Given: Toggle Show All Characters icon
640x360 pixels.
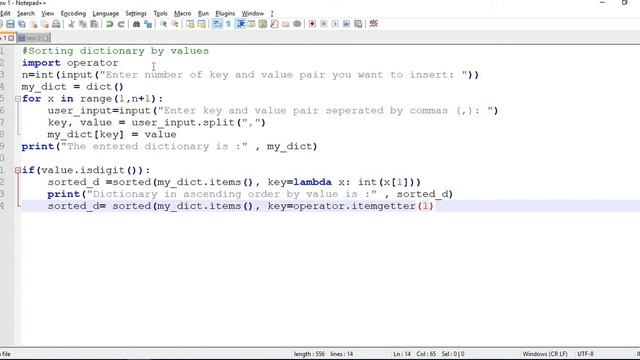Looking at the screenshot, I should click(229, 24).
